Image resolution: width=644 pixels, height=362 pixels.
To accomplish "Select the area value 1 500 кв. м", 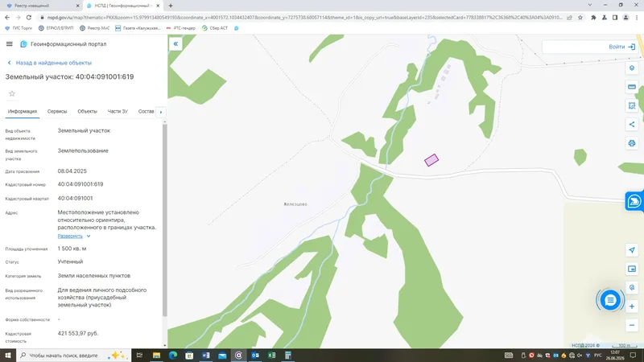I will (72, 249).
